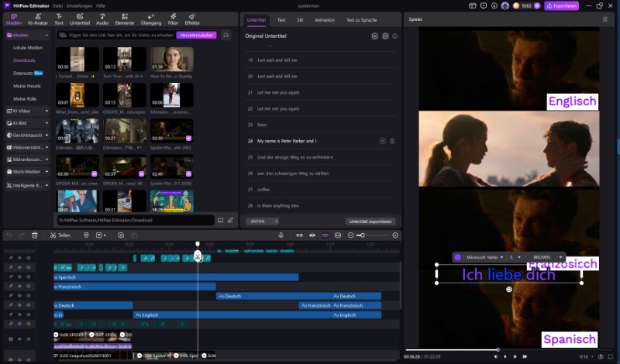Open the font size dropdown showing 5
The image size is (620, 364).
click(x=515, y=257)
